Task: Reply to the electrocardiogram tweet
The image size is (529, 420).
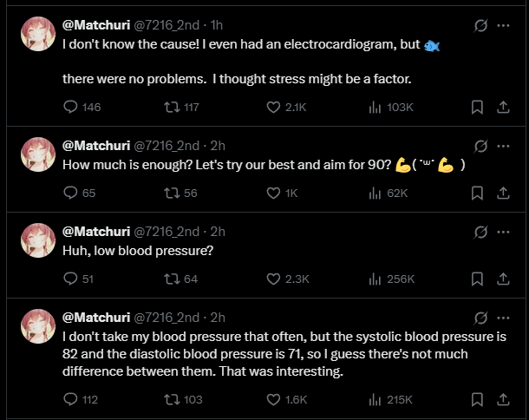Action: pyautogui.click(x=72, y=108)
